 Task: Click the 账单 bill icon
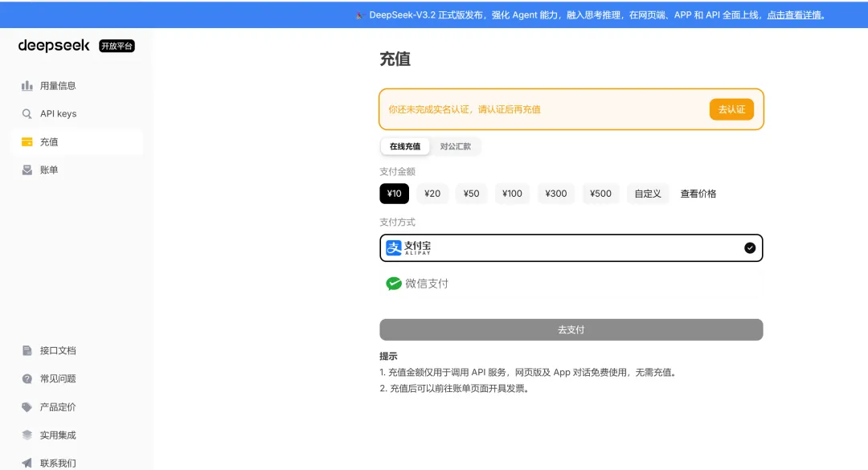tap(27, 170)
